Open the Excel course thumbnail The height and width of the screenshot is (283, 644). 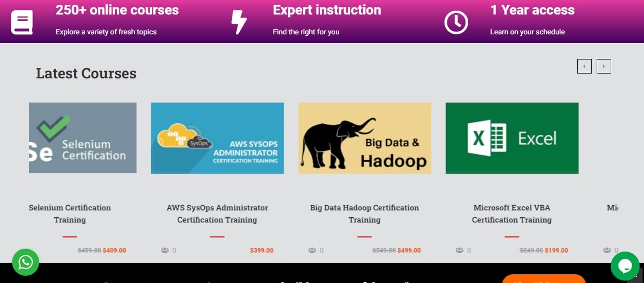coord(512,138)
